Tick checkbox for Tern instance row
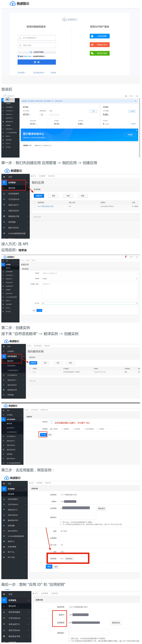Screen dimensions: 142x644 point(30,372)
